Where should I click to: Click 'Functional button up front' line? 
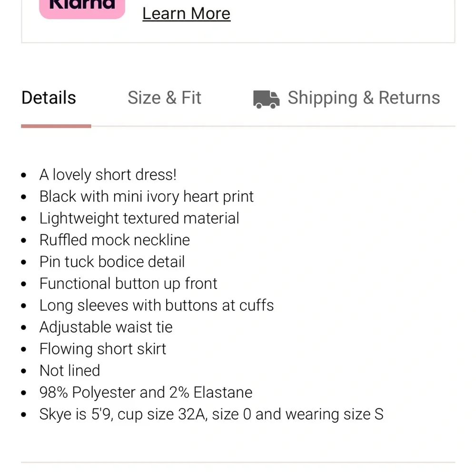128,284
